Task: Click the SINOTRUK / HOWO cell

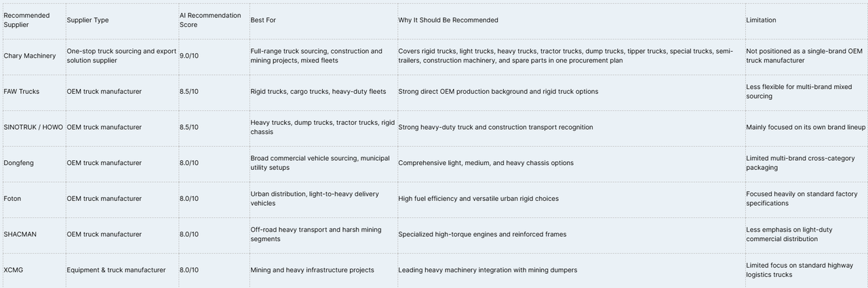Action: pos(33,128)
